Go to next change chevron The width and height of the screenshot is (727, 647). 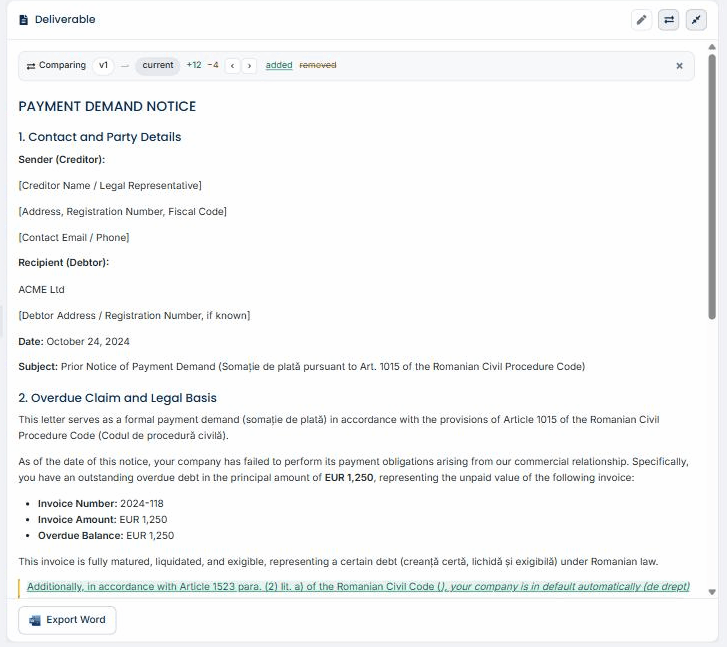pyautogui.click(x=249, y=66)
